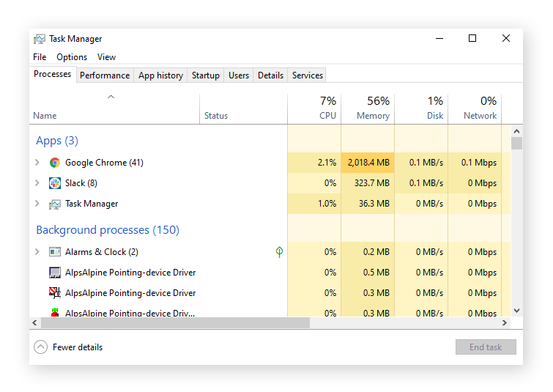Click the green leaf suspended status icon
This screenshot has height=392, width=553.
[279, 252]
